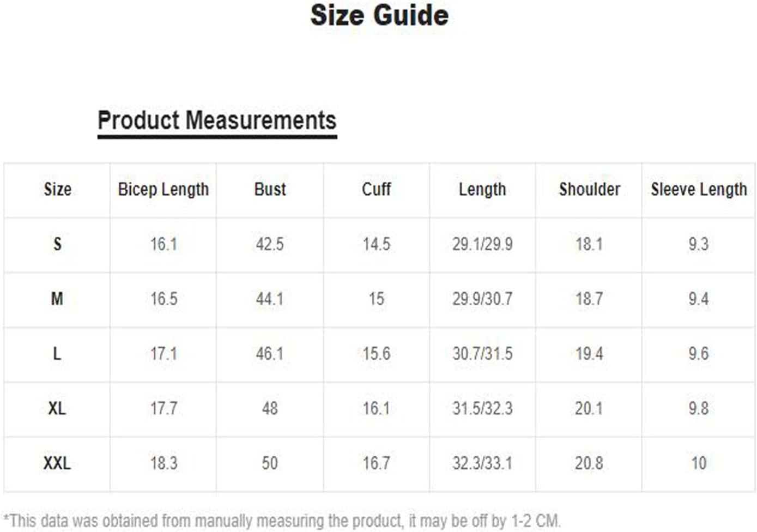
Task: Click the S size row label
Action: (57, 244)
